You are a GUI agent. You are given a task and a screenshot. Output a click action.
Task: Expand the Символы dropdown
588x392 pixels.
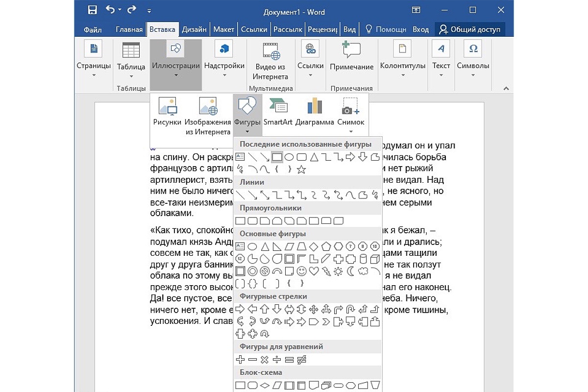pyautogui.click(x=473, y=59)
